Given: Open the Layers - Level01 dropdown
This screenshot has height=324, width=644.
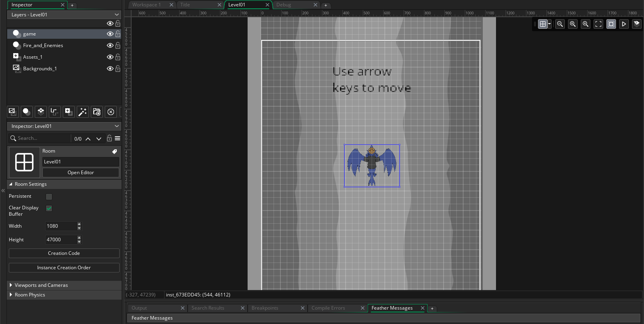Looking at the screenshot, I should pyautogui.click(x=64, y=15).
